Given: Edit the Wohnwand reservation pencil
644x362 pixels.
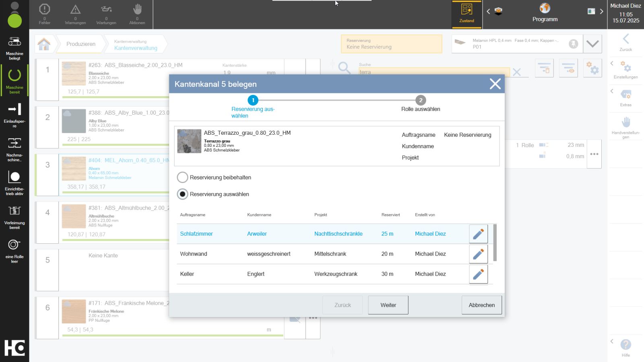Looking at the screenshot, I should pyautogui.click(x=478, y=254).
